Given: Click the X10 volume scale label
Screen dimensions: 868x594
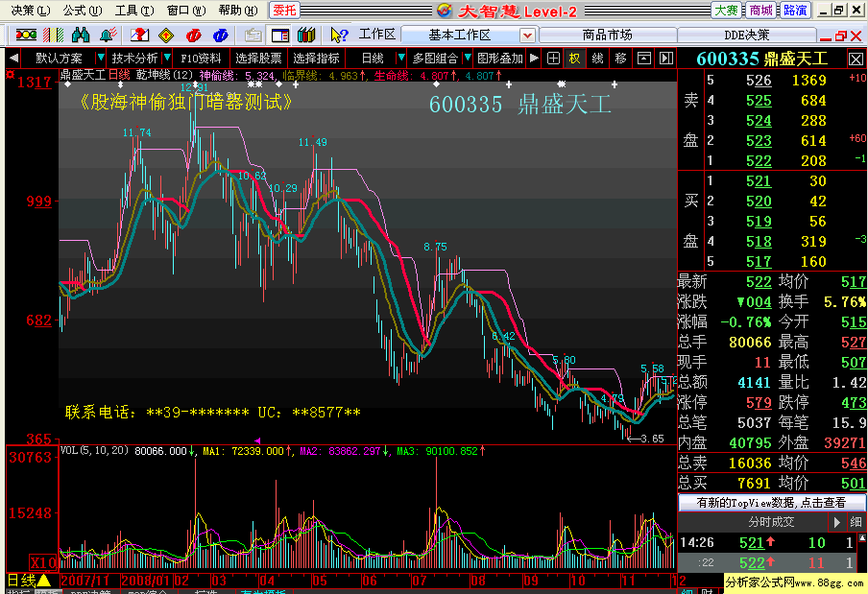Looking at the screenshot, I should (43, 562).
